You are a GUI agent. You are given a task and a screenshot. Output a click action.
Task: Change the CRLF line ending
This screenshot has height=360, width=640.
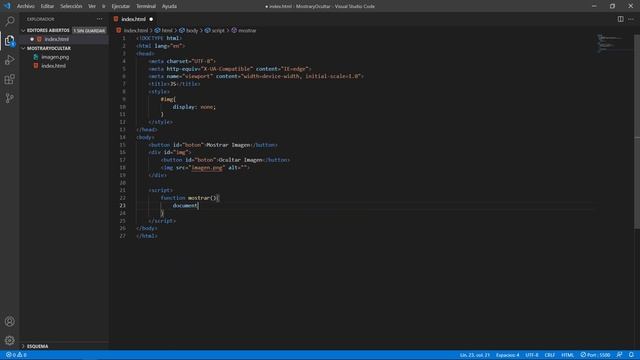tap(550, 355)
